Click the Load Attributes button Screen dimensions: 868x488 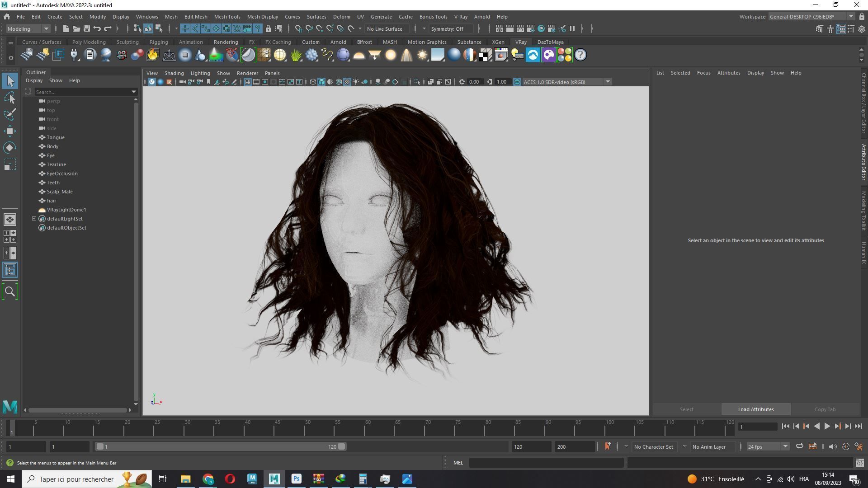coord(756,409)
